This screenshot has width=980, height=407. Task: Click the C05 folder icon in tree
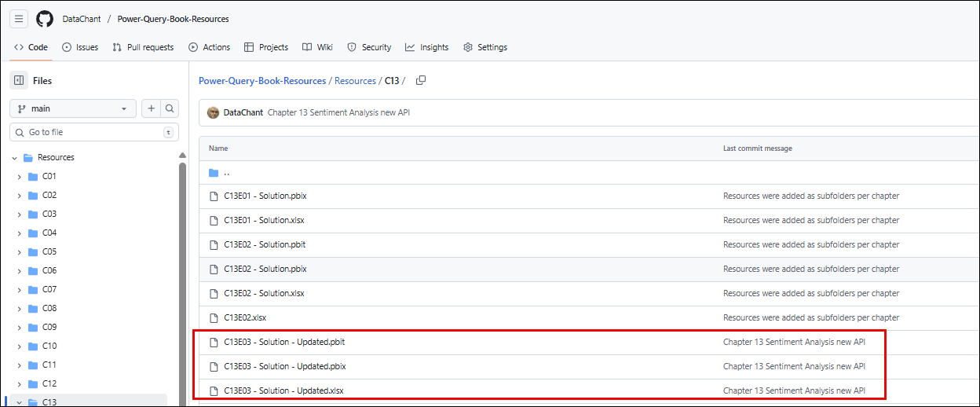33,251
